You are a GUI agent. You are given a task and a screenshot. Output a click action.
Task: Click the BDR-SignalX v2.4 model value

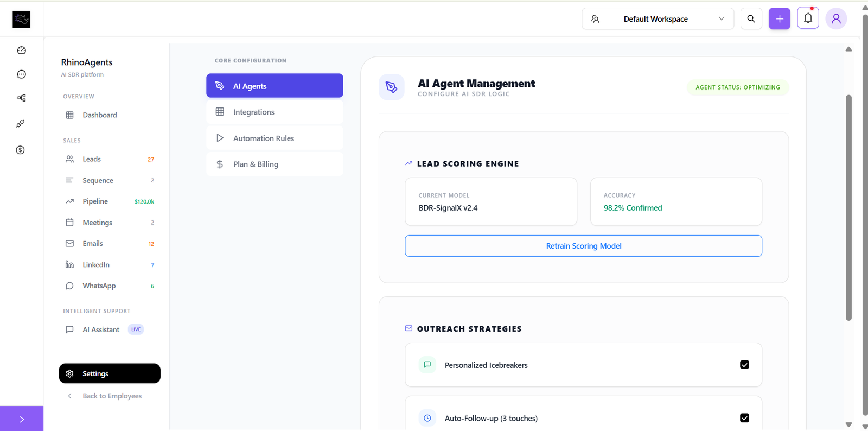[x=448, y=208]
